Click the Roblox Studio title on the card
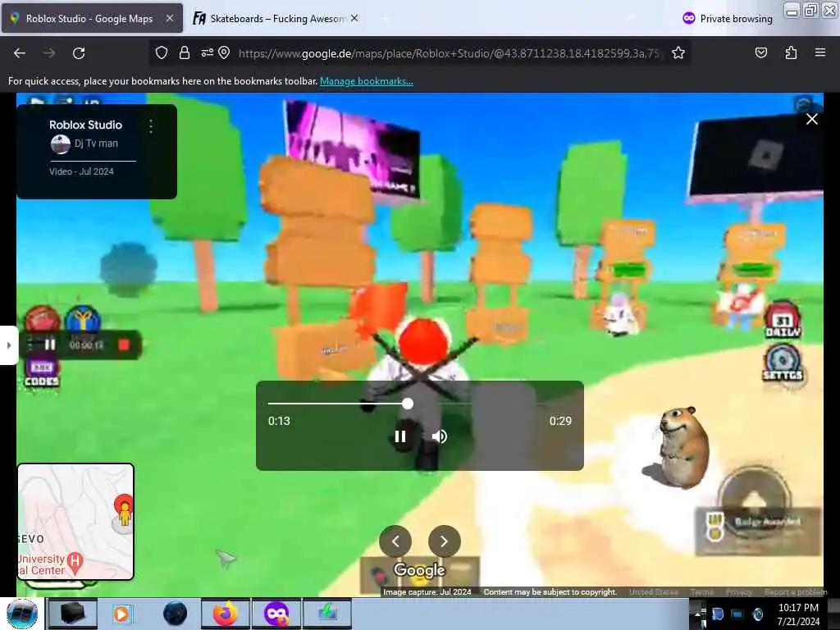 (x=85, y=125)
